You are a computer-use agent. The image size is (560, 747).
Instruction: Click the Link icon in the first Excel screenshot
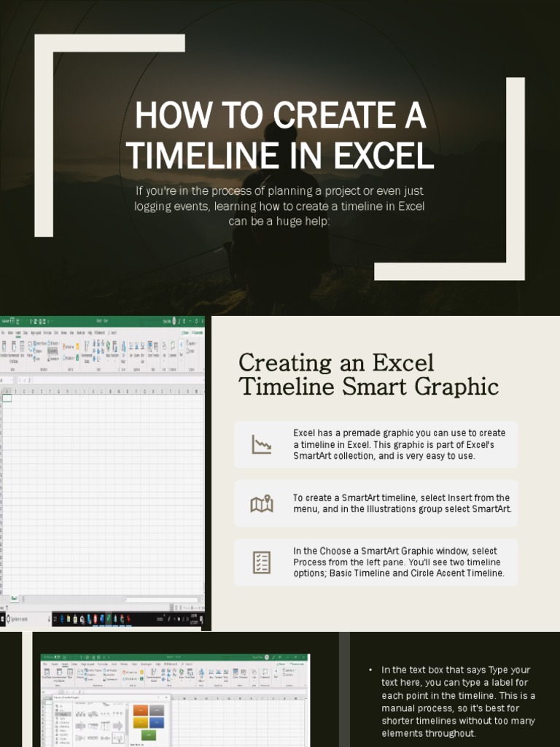pyautogui.click(x=164, y=349)
